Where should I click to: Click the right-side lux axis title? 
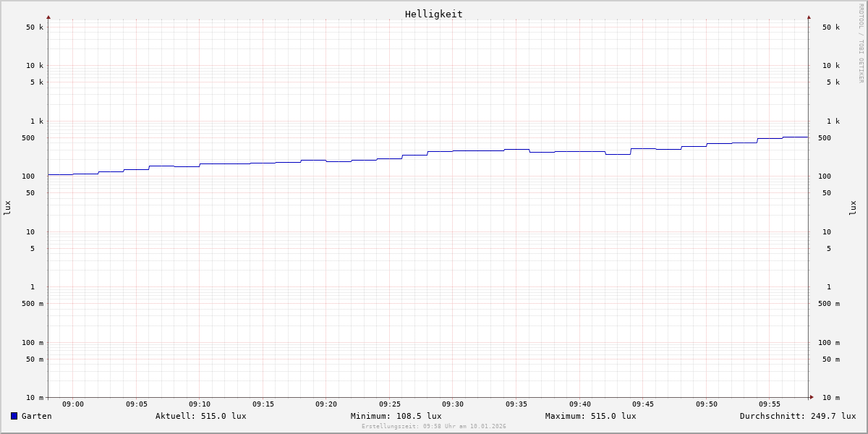853,208
